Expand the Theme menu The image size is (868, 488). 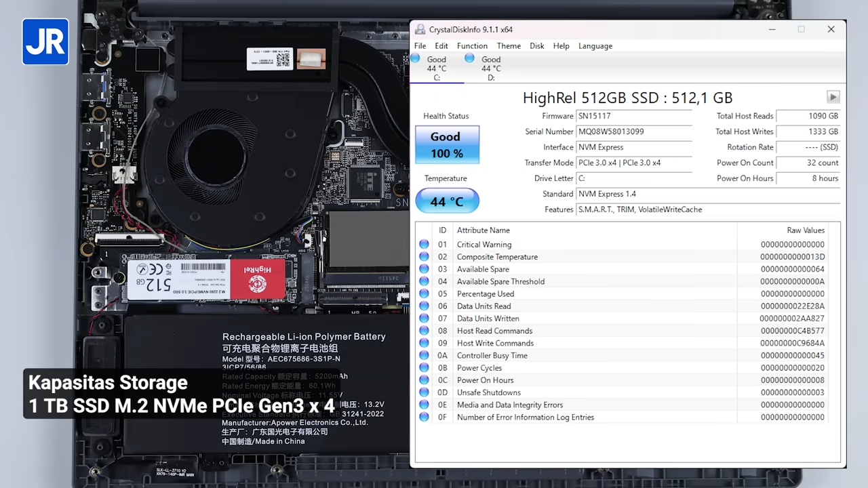pos(509,46)
